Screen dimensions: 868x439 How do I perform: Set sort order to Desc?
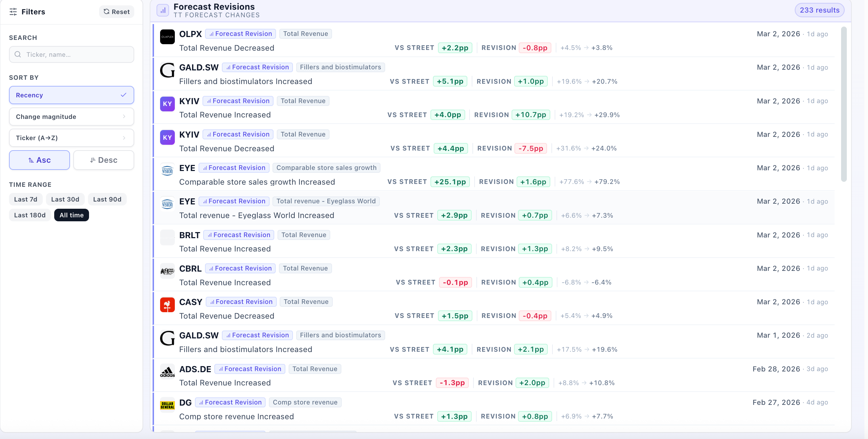(x=104, y=160)
